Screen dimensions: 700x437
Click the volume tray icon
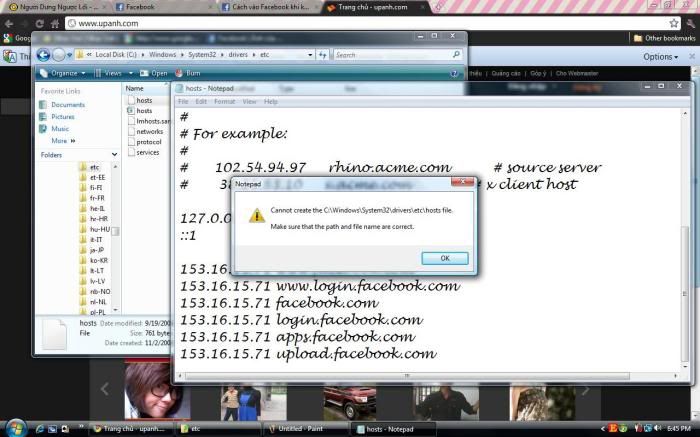coord(658,429)
